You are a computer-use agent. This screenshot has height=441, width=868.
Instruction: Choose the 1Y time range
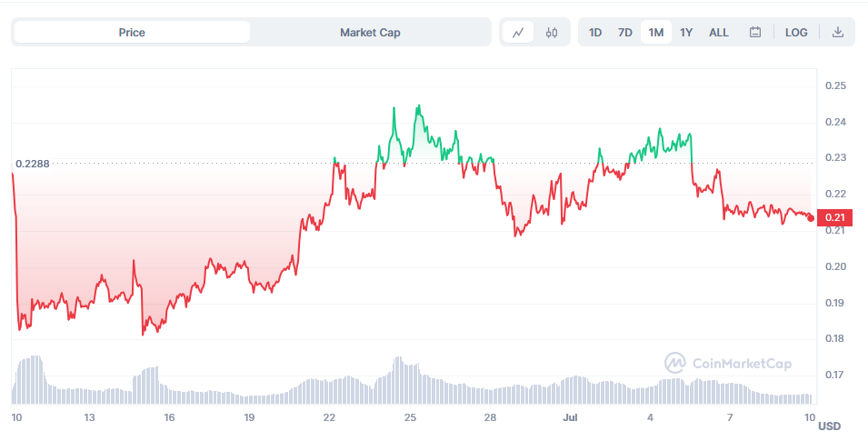(x=686, y=33)
